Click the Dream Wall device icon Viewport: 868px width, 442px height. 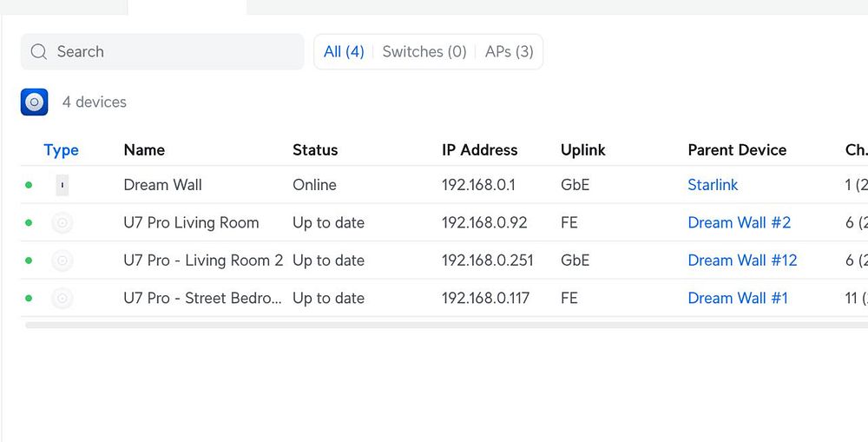click(62, 185)
